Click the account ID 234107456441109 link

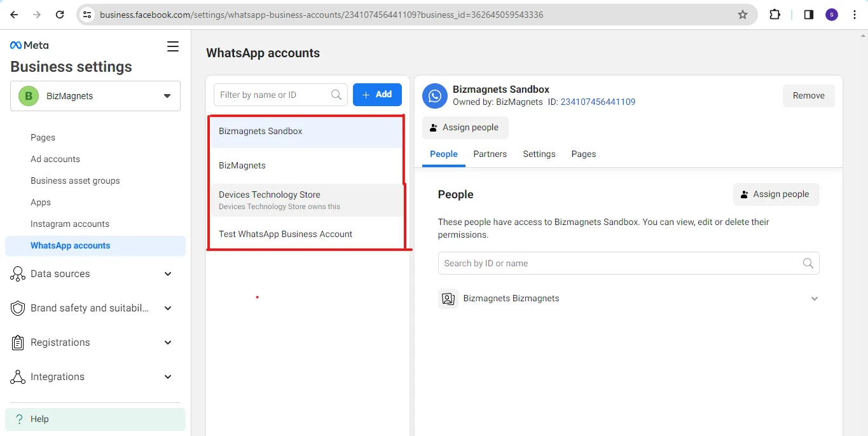(598, 102)
